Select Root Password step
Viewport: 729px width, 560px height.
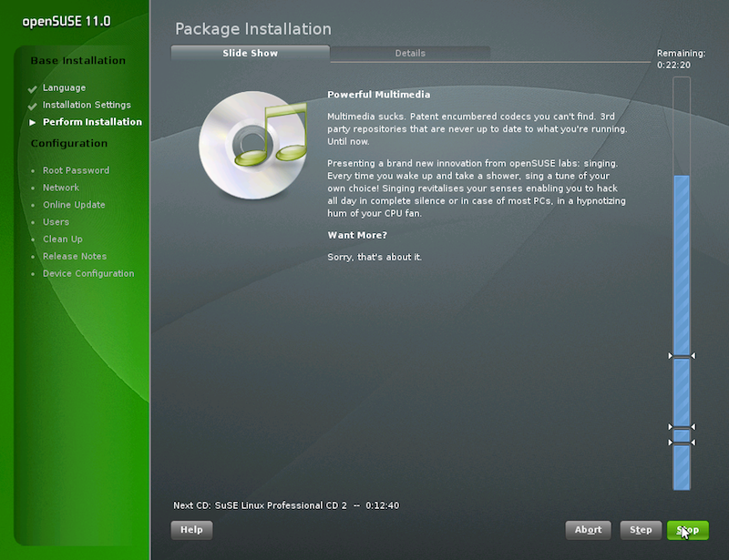click(77, 170)
